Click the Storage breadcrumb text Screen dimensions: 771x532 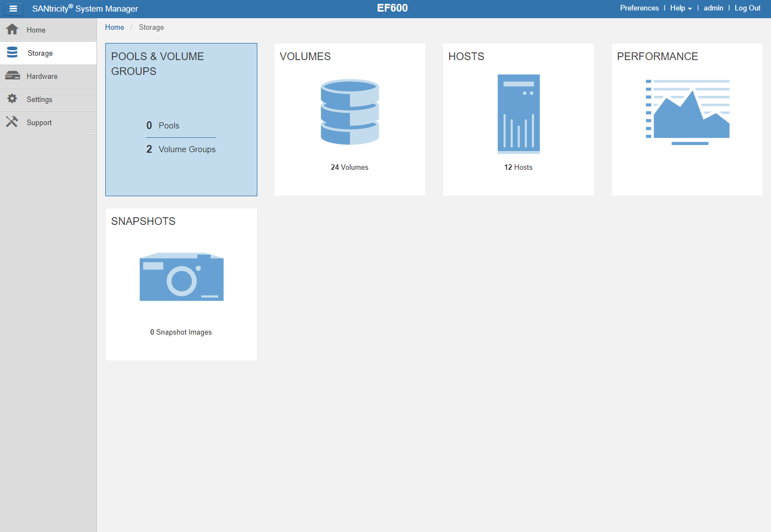pyautogui.click(x=152, y=27)
